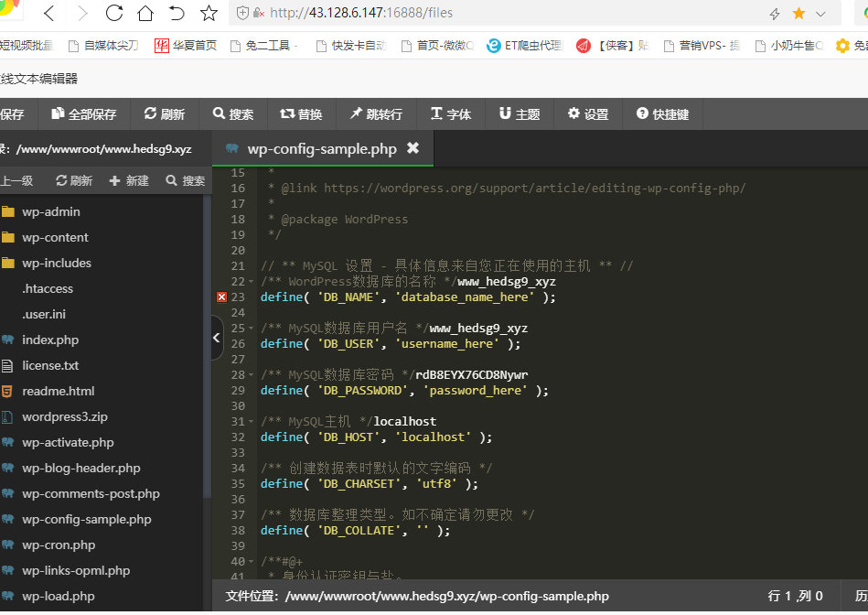Click the lightning speed-mode icon
This screenshot has height=615, width=868.
[775, 14]
